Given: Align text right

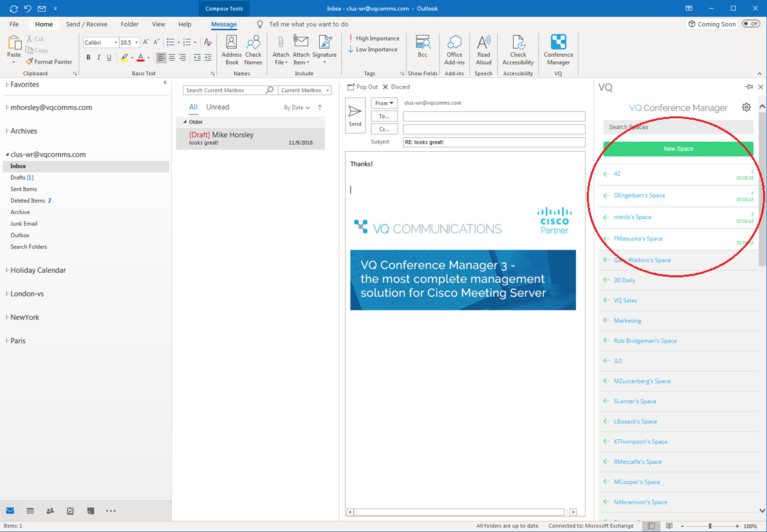Looking at the screenshot, I should 183,58.
